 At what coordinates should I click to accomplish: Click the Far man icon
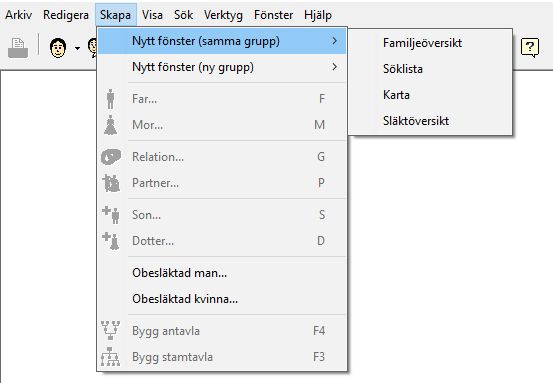[110, 99]
